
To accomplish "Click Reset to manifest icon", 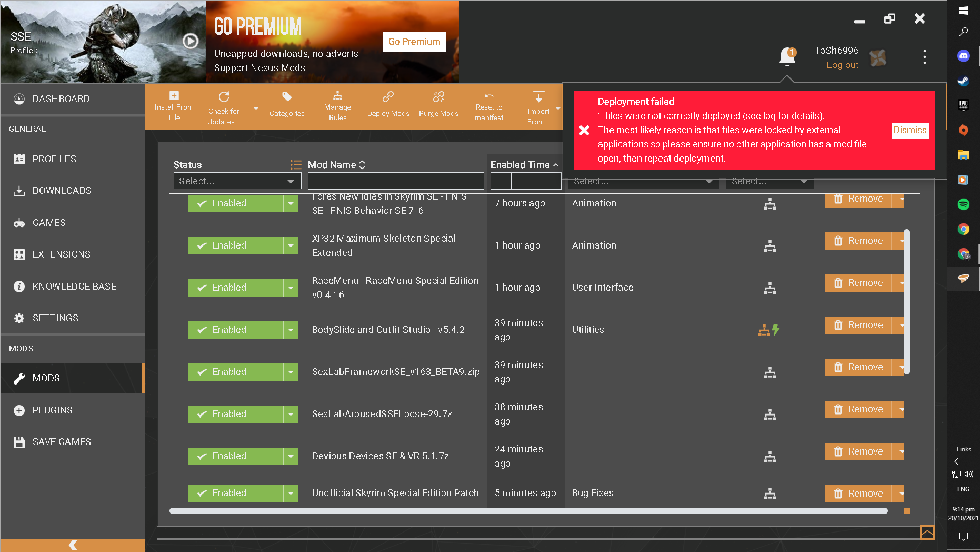I will coord(489,96).
